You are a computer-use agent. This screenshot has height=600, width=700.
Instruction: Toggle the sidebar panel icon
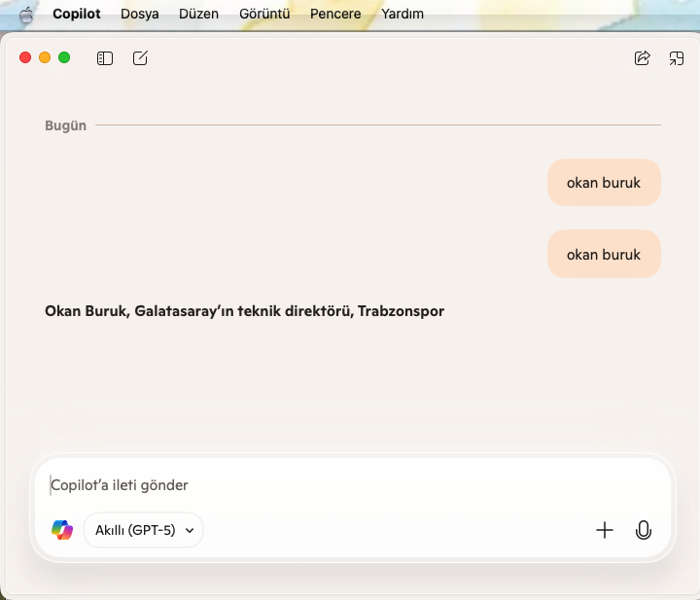point(105,58)
